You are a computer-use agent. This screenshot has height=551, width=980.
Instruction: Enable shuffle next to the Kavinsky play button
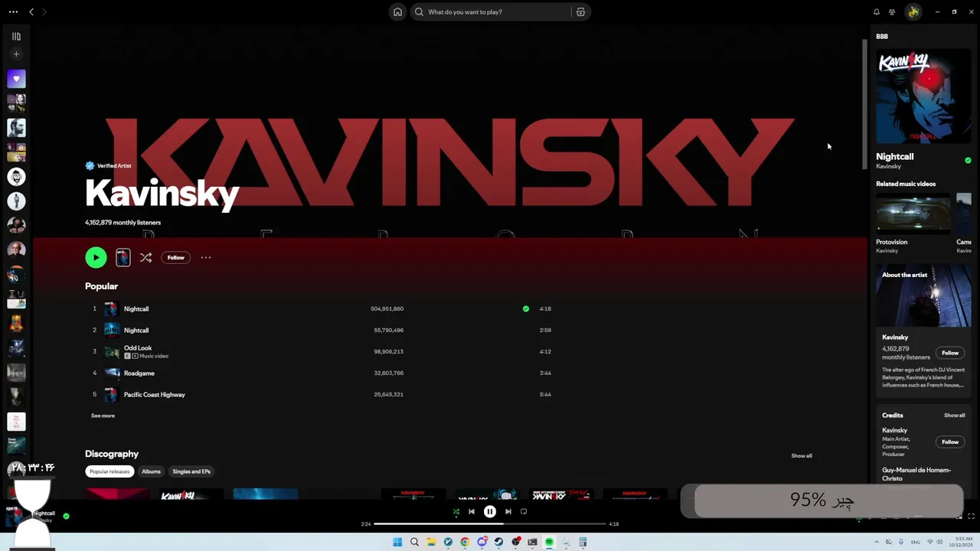pos(145,257)
